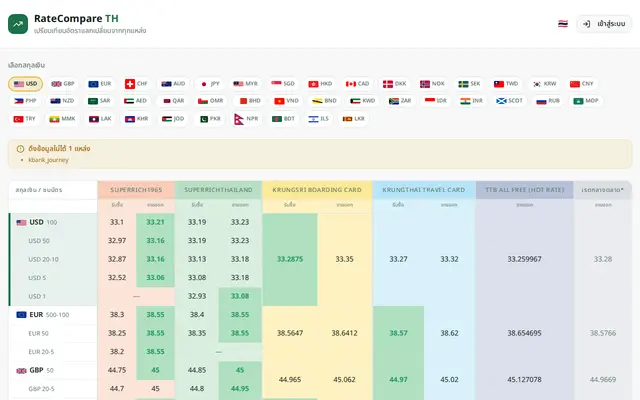Image resolution: width=640 pixels, height=400 pixels.
Task: Pick the CNY currency chip
Action: [x=581, y=84]
